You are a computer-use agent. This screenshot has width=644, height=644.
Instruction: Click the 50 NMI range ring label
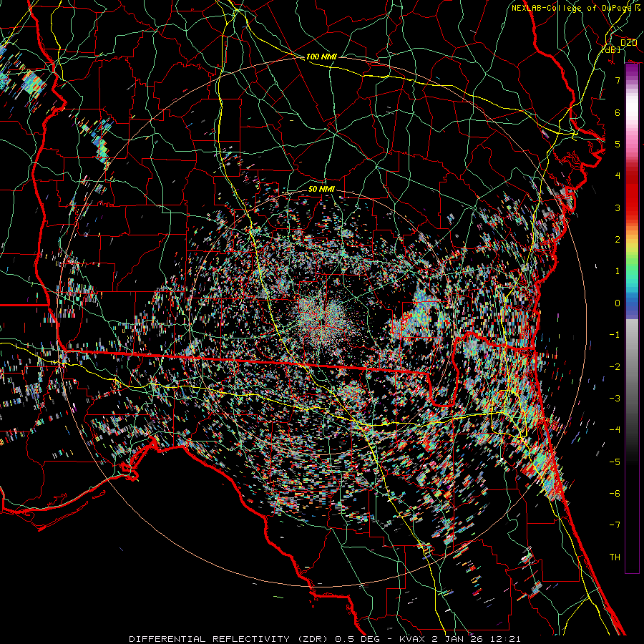[321, 189]
